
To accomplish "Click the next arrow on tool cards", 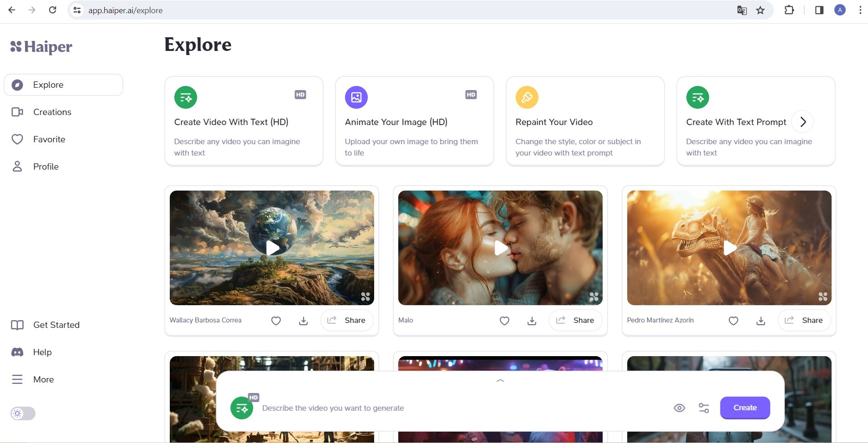I will click(x=803, y=122).
